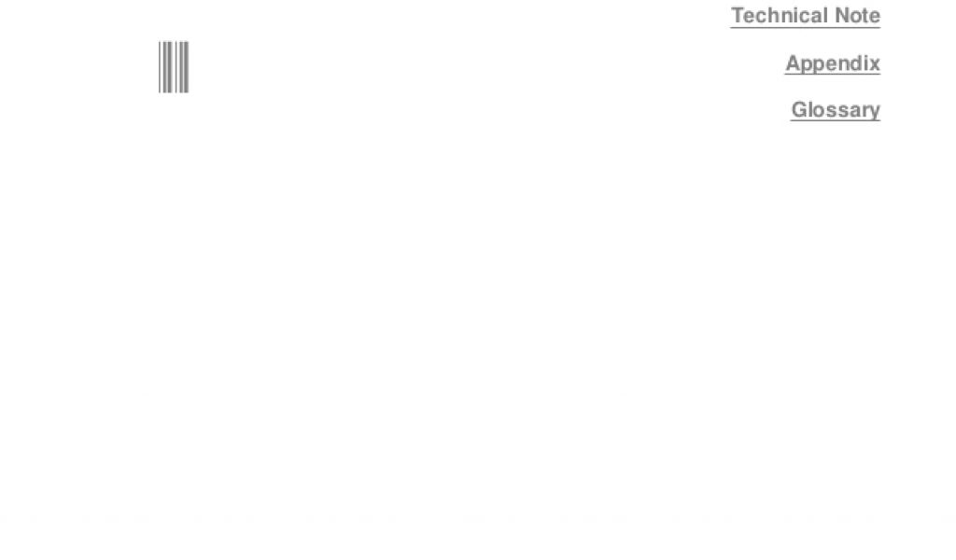Click the word "Note" in the top link

tap(857, 15)
